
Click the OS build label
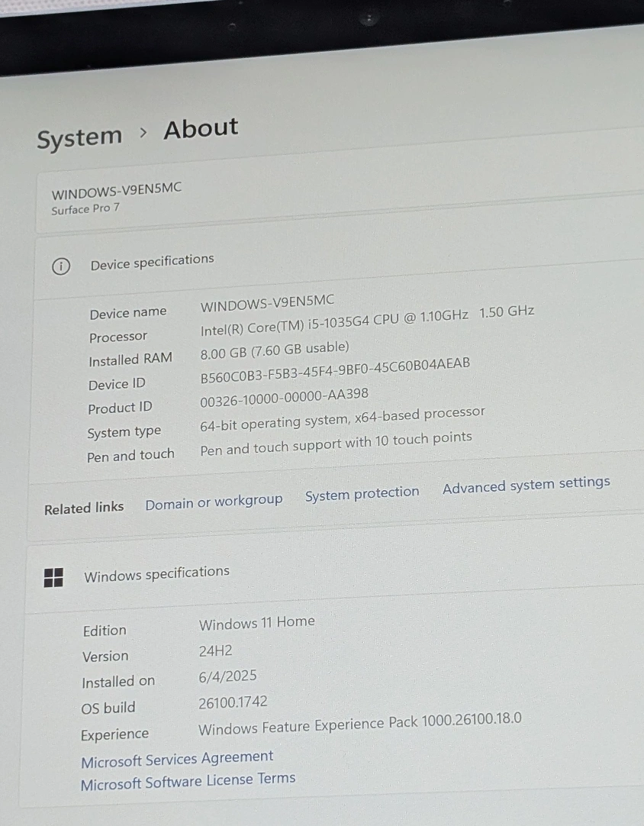tap(108, 708)
